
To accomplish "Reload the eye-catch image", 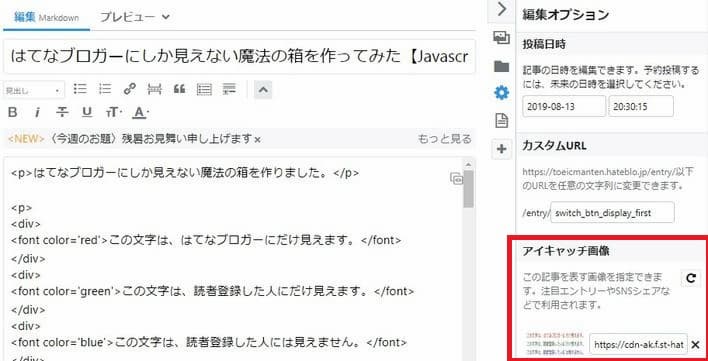I will click(690, 278).
